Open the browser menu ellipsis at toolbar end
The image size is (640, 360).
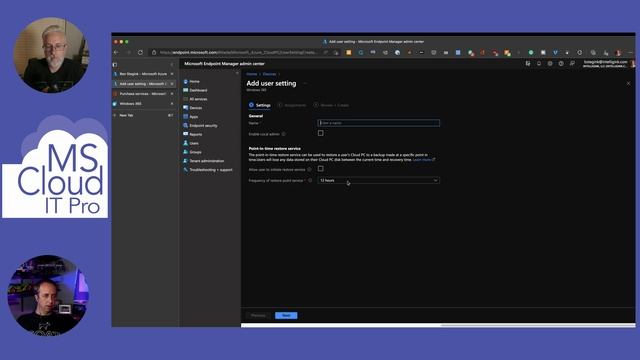[631, 52]
